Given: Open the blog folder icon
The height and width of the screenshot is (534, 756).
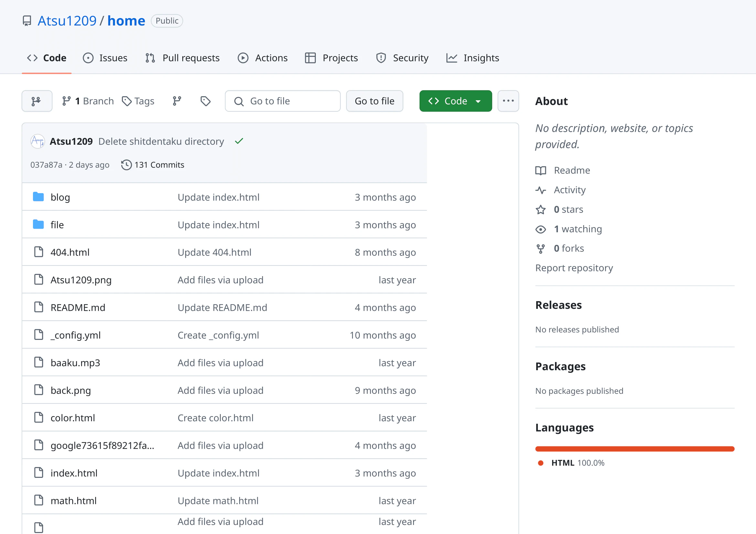Looking at the screenshot, I should 38,197.
